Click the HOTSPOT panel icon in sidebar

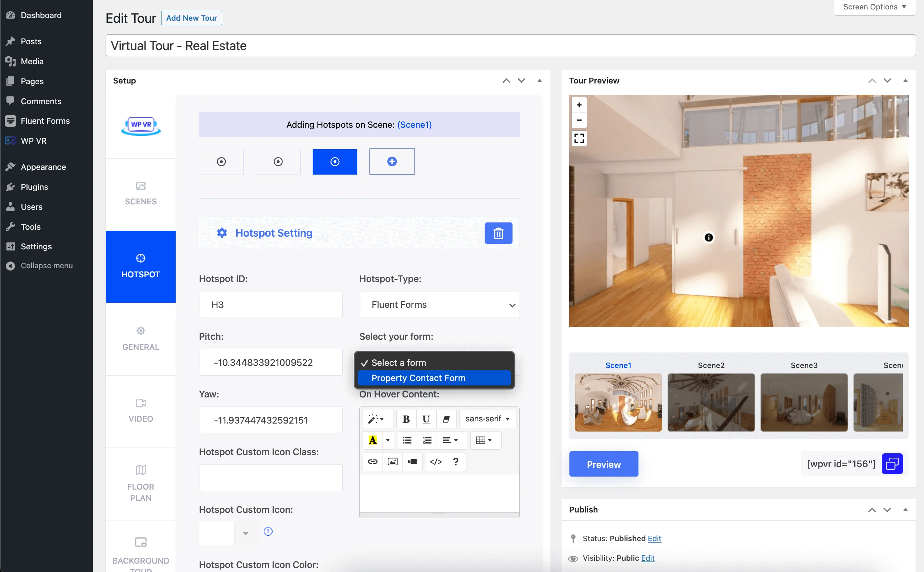pyautogui.click(x=140, y=259)
